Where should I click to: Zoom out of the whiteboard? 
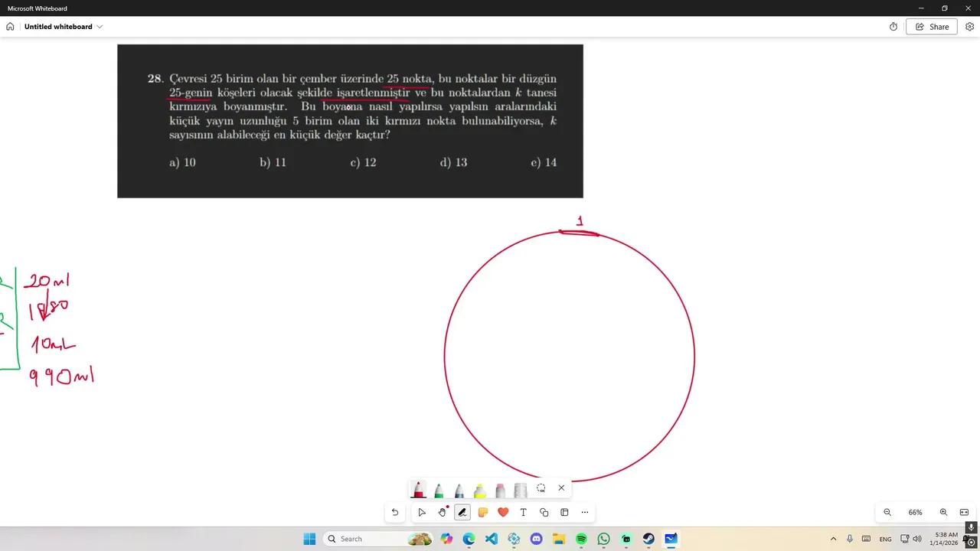coord(887,512)
